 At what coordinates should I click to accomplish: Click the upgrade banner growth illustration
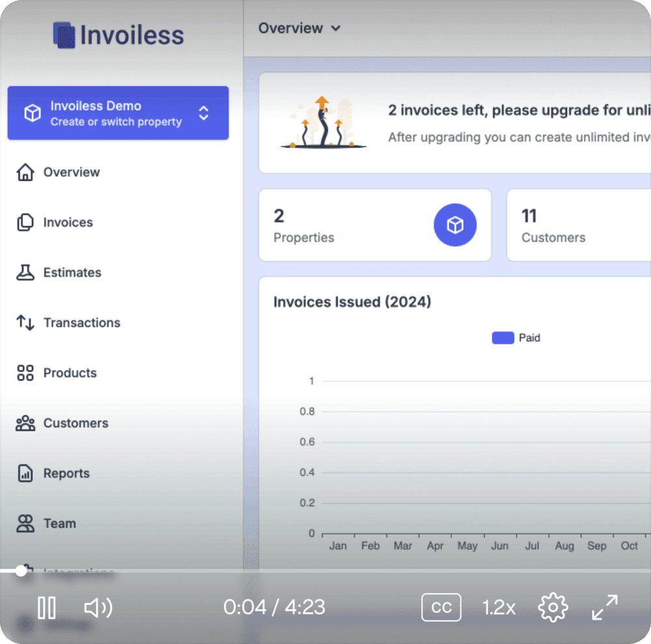pos(323,122)
